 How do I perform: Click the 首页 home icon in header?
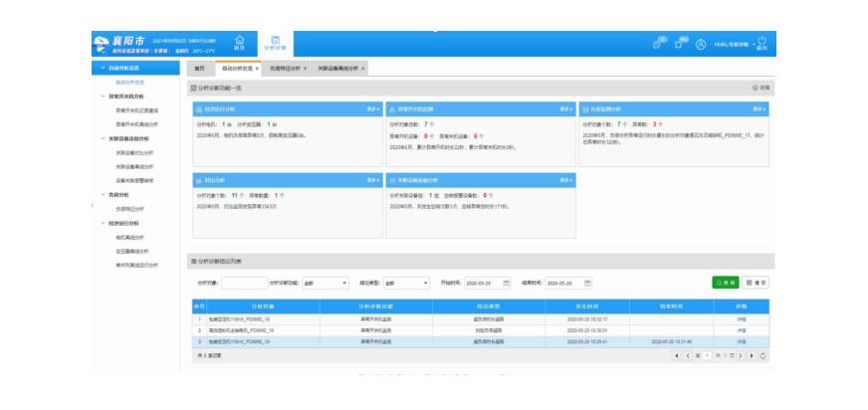(239, 41)
